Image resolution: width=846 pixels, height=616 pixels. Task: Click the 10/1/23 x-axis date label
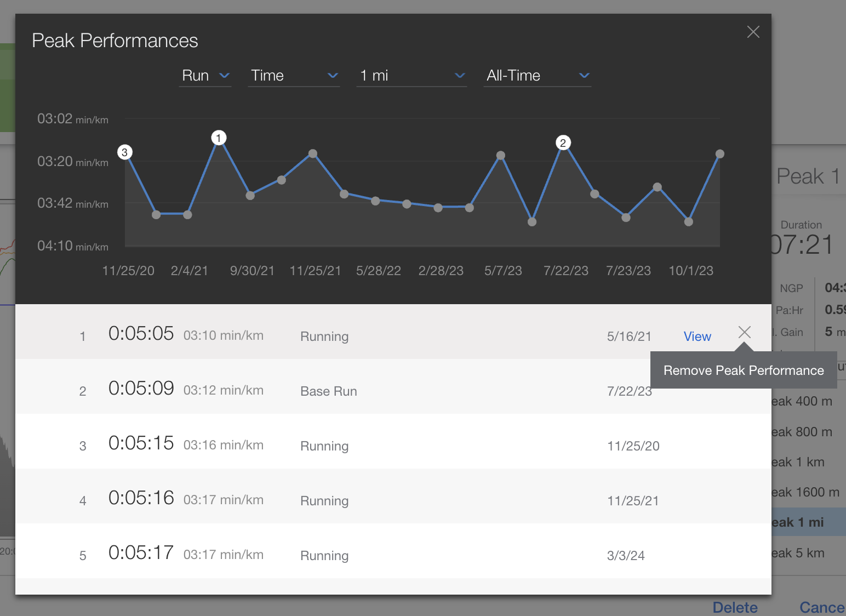tap(691, 271)
